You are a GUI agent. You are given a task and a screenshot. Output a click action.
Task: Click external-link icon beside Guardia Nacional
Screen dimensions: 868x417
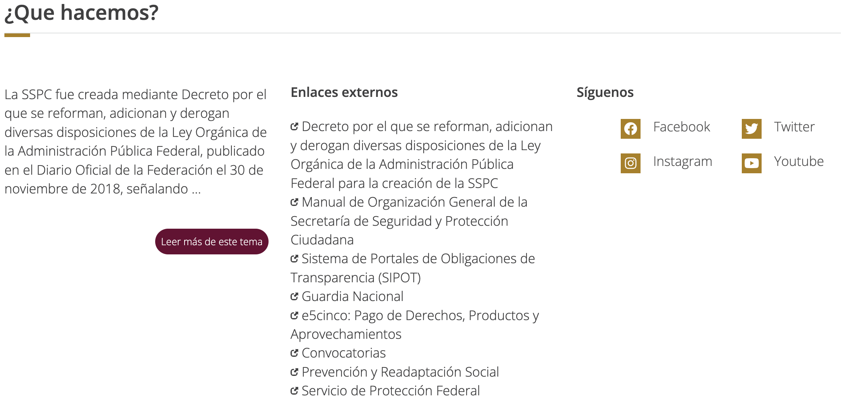pos(294,296)
